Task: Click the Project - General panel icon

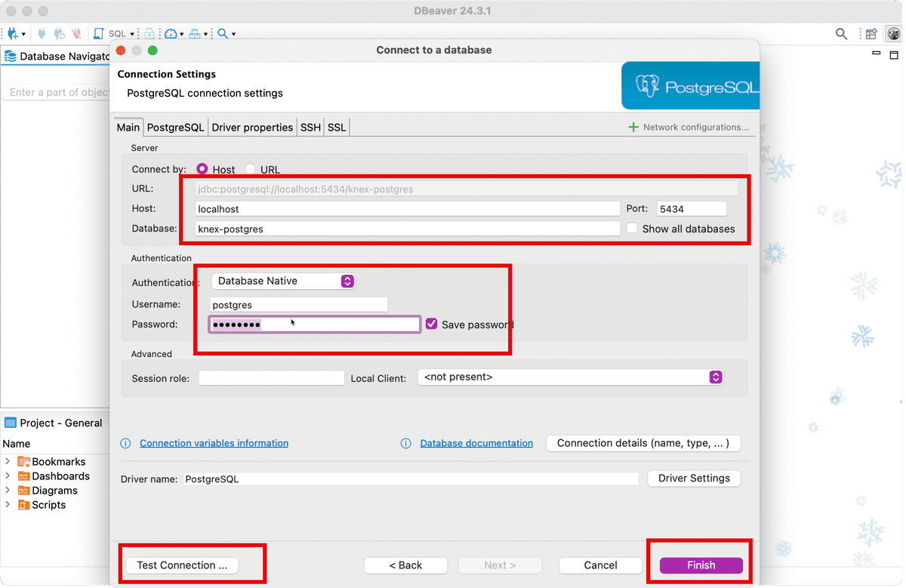Action: coord(11,423)
